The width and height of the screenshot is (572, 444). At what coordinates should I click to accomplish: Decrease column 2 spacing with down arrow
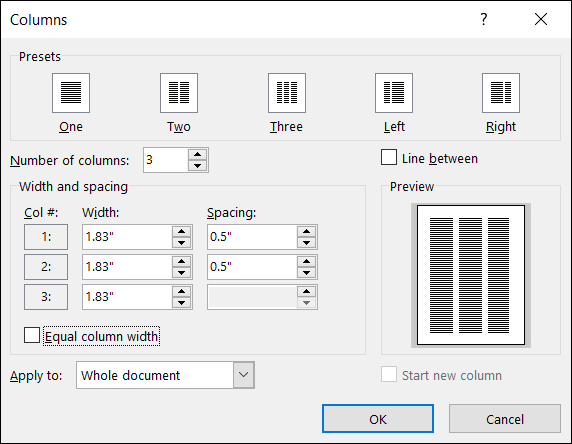click(x=306, y=273)
